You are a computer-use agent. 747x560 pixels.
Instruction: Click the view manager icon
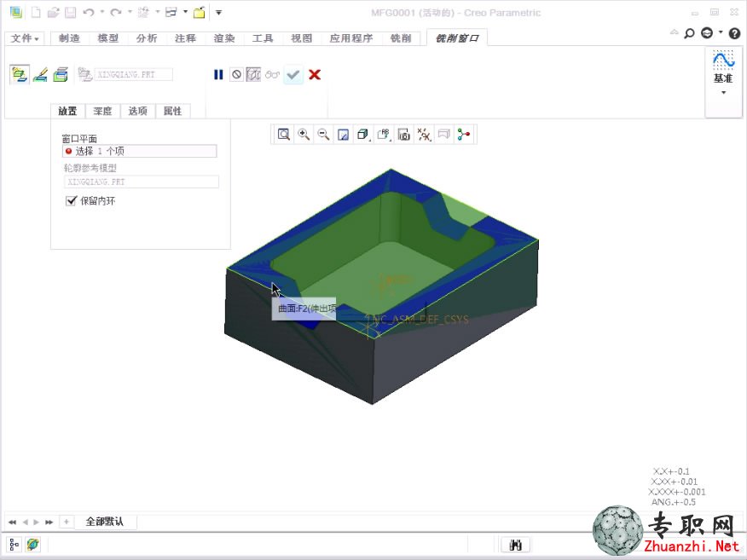click(x=404, y=135)
